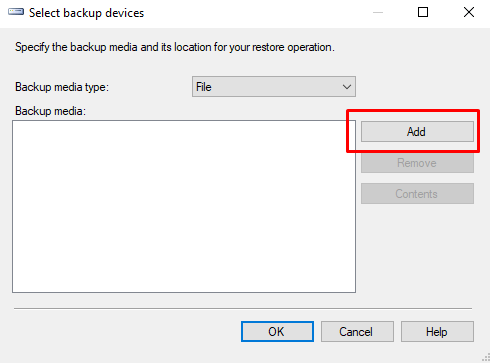Expand the dropdown chevron next to File
The width and height of the screenshot is (490, 363).
347,87
